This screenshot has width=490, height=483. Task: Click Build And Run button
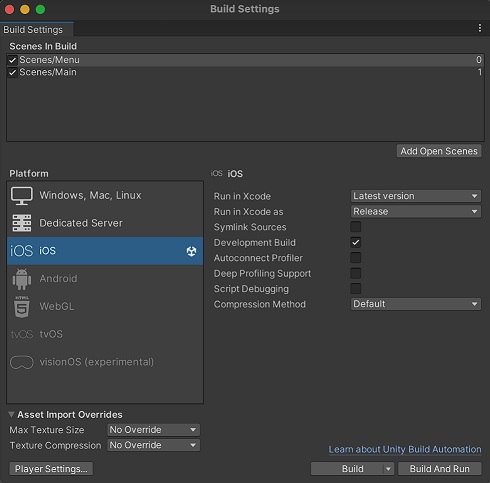pyautogui.click(x=440, y=469)
